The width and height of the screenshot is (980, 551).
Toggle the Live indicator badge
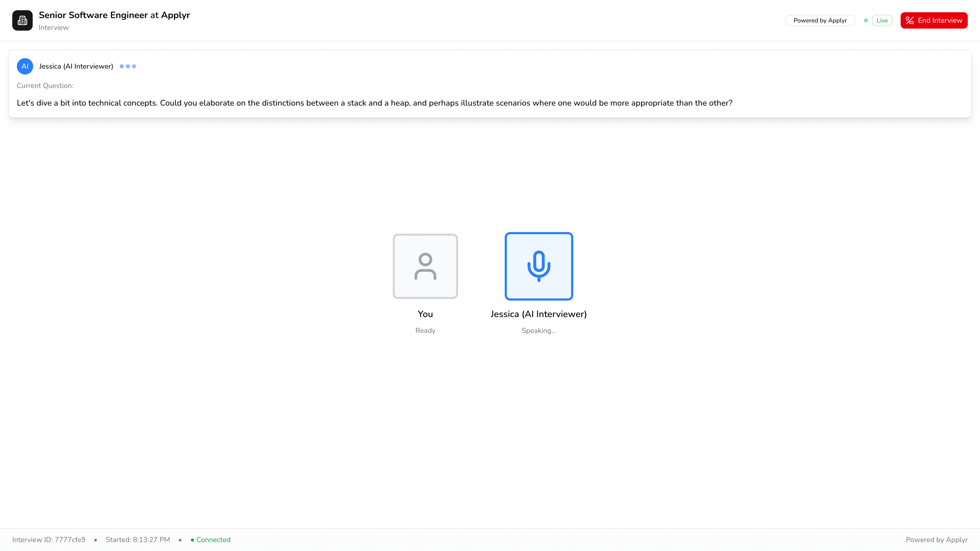[882, 20]
